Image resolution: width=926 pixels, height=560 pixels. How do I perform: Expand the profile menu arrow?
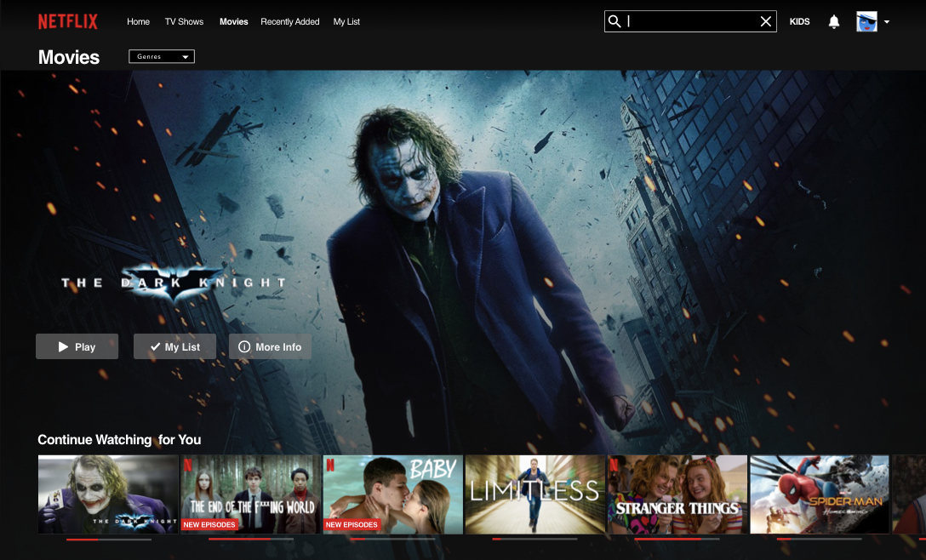[887, 22]
